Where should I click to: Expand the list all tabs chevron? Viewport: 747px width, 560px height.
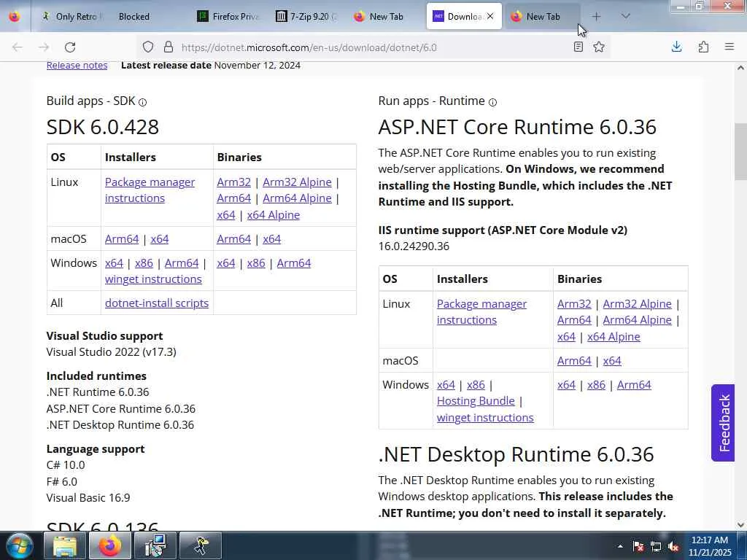pyautogui.click(x=625, y=16)
